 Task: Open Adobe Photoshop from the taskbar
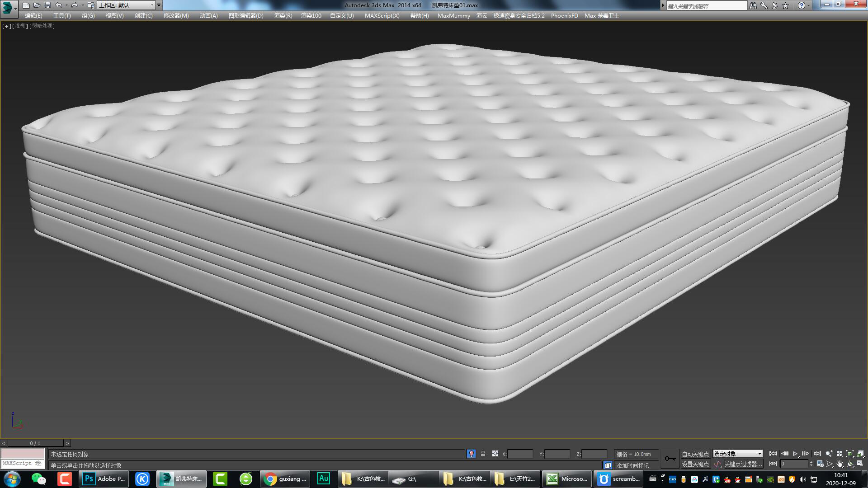103,479
